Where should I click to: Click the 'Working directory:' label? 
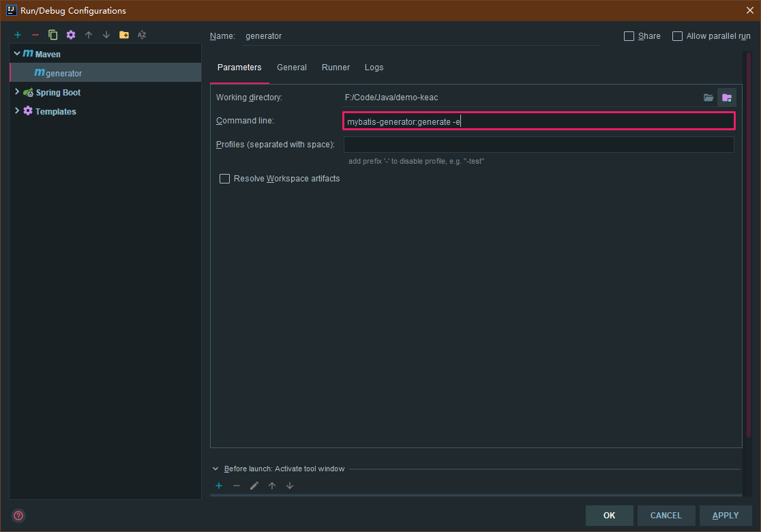pos(249,98)
